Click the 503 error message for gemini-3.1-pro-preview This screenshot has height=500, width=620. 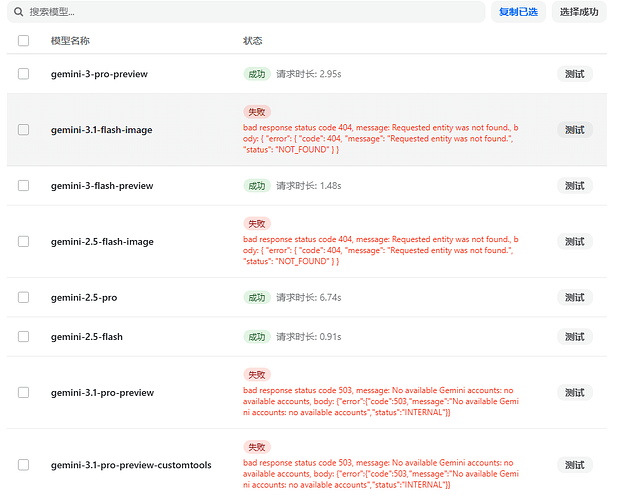[x=380, y=401]
